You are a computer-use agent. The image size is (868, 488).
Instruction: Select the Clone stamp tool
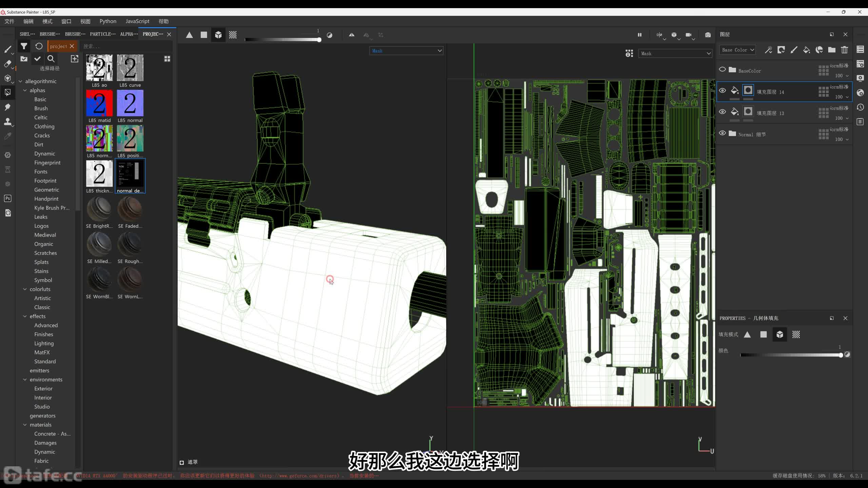coord(7,122)
